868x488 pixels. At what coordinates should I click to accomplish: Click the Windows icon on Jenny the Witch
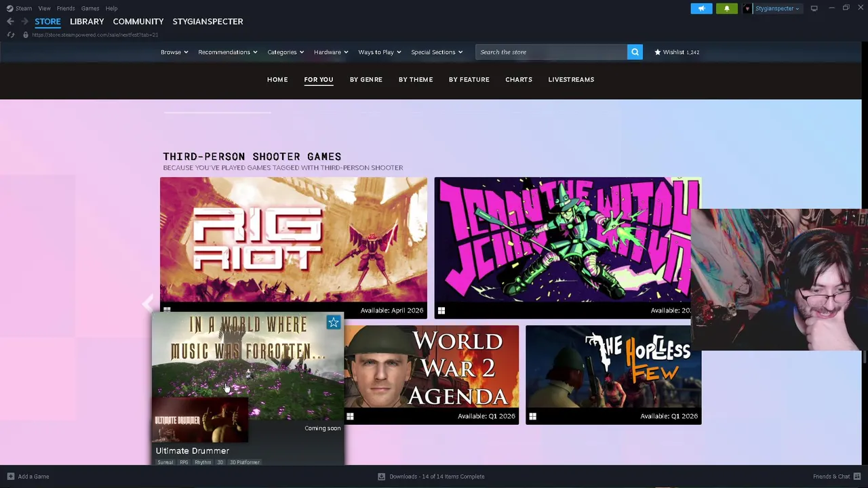[x=441, y=310]
